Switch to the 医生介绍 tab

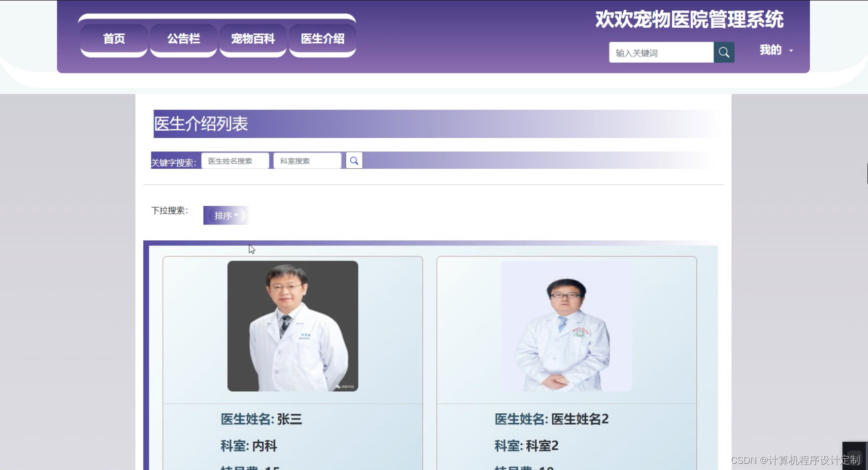pos(322,39)
